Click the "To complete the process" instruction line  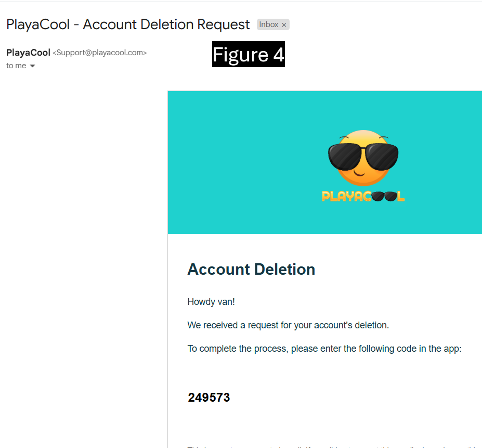click(324, 349)
